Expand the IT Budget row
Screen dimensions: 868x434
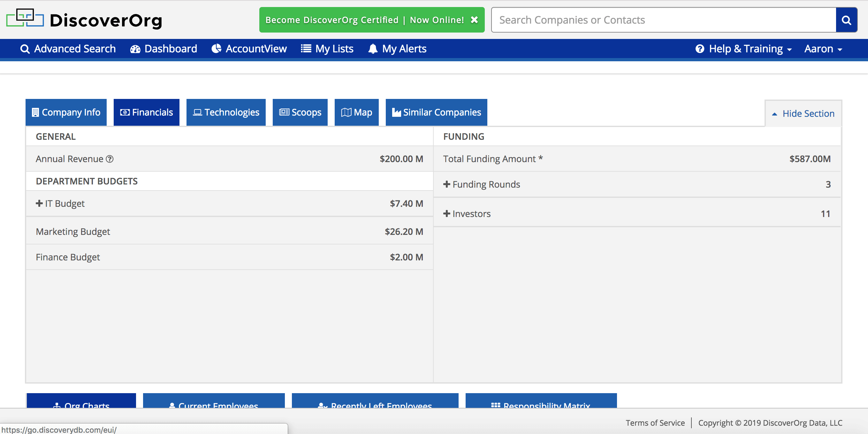pyautogui.click(x=39, y=203)
